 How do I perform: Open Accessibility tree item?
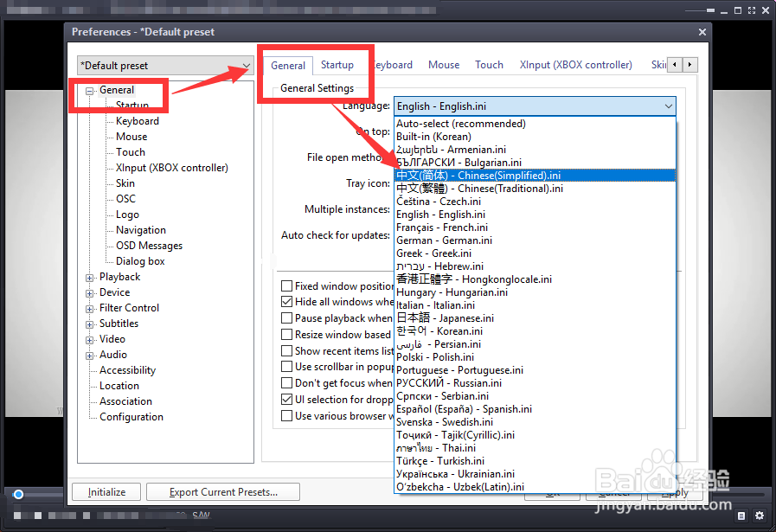pyautogui.click(x=127, y=370)
